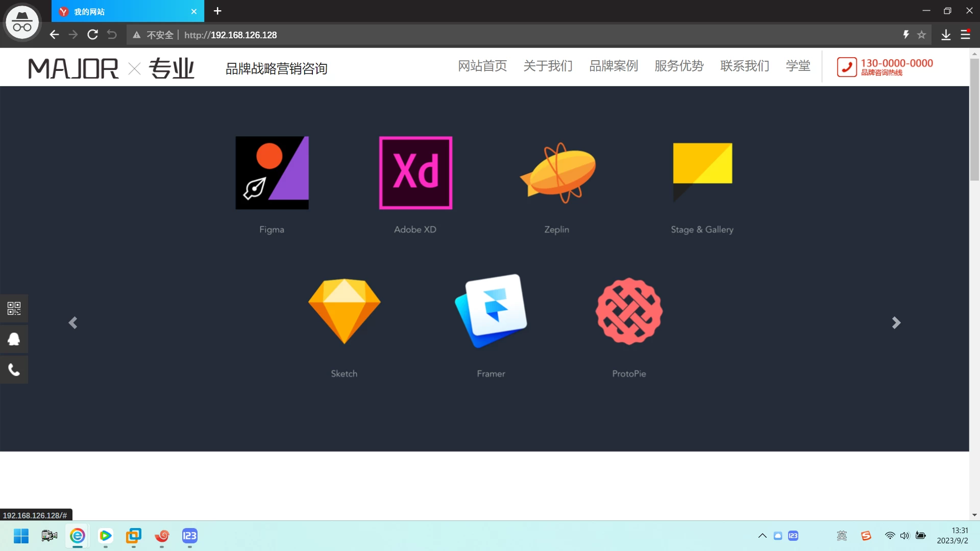Click the 品牌战略营销咨询 slogan text

coord(277,68)
